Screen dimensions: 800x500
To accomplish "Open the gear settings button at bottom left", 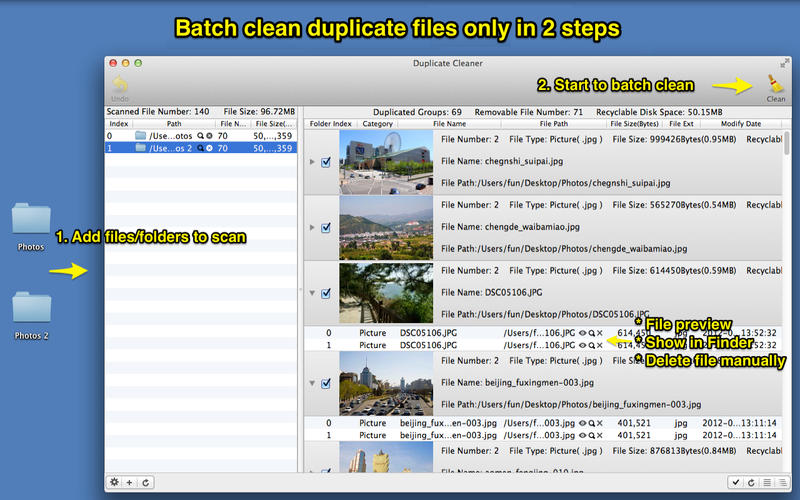I will (114, 482).
